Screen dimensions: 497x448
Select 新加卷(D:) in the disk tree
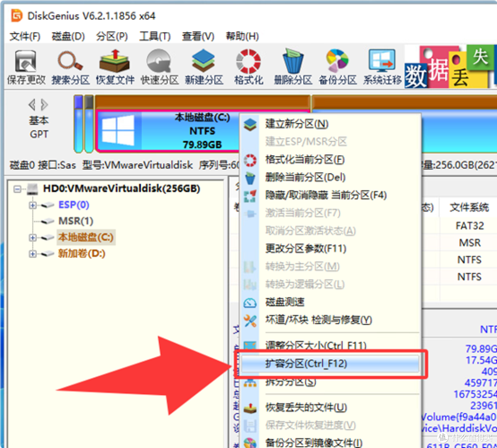(81, 253)
